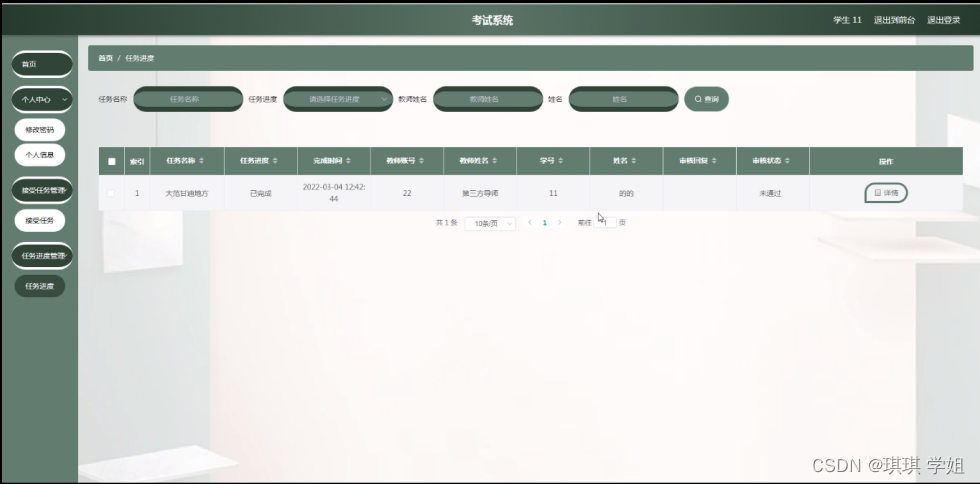This screenshot has height=484, width=980.
Task: Click the 22 teacher account cell
Action: coord(407,193)
